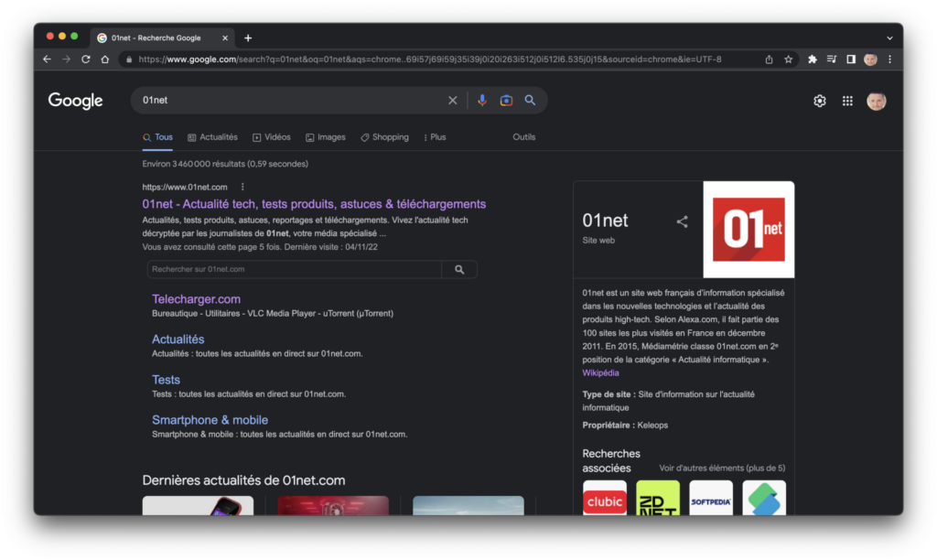
Task: Open the clubic related search thumbnail
Action: coord(605,498)
